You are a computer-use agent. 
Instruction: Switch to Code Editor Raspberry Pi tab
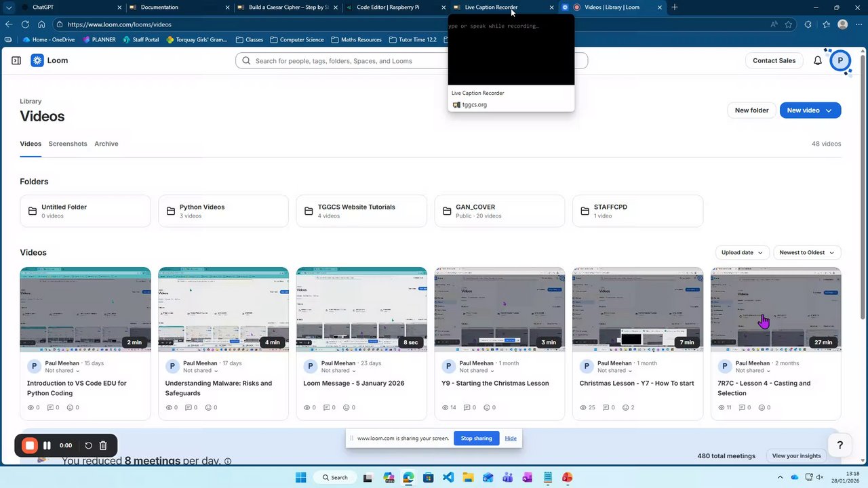click(x=396, y=7)
